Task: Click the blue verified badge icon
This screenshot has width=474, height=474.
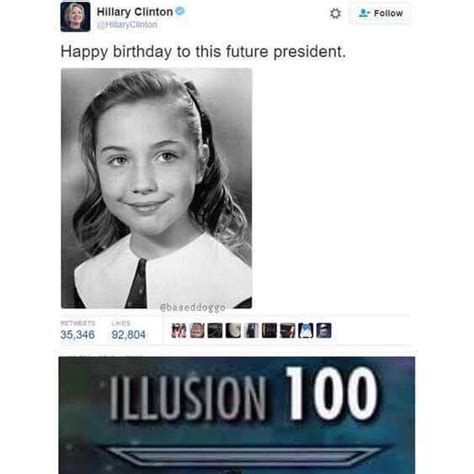Action: click(180, 11)
